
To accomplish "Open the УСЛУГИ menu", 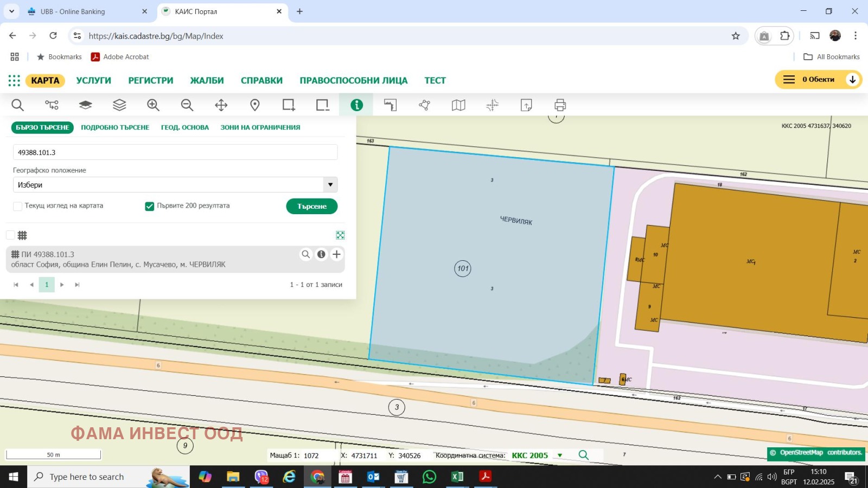I will tap(93, 80).
